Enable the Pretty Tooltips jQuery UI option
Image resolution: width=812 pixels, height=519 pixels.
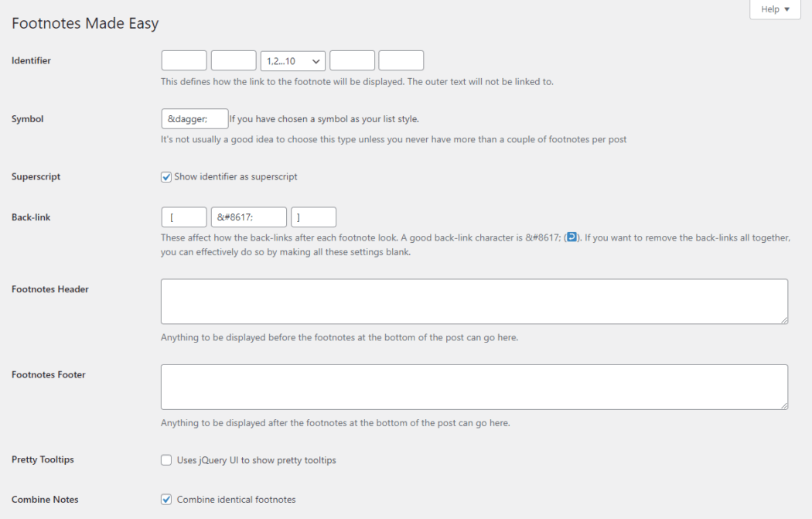point(165,459)
